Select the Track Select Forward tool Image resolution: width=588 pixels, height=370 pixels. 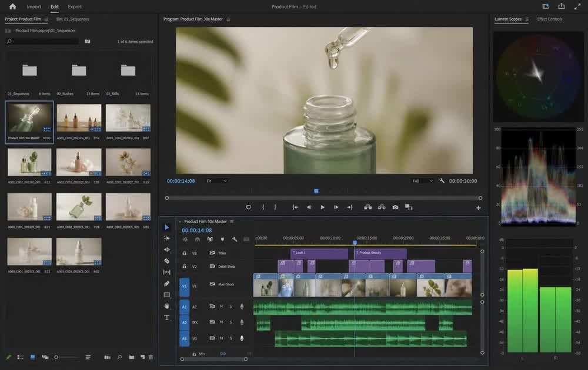tap(167, 238)
